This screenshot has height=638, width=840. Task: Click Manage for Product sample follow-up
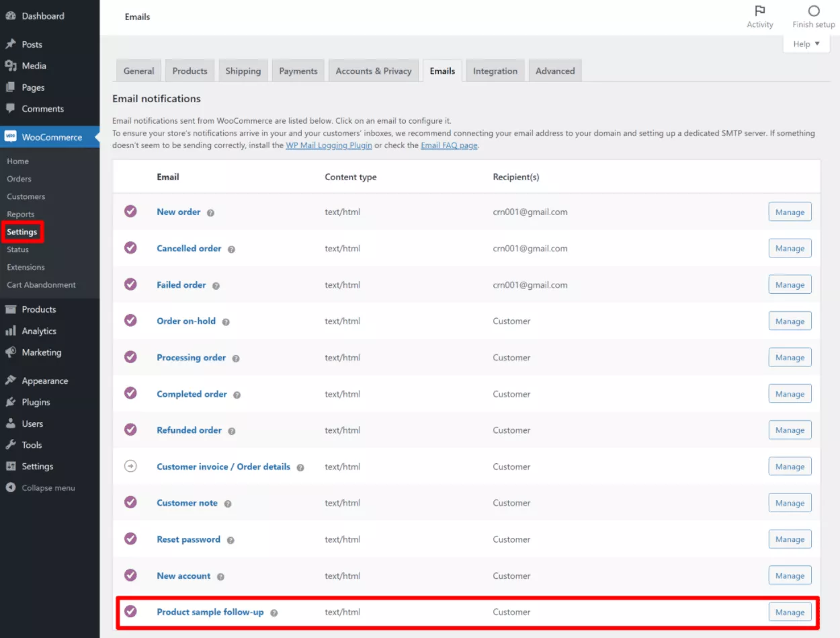point(790,612)
